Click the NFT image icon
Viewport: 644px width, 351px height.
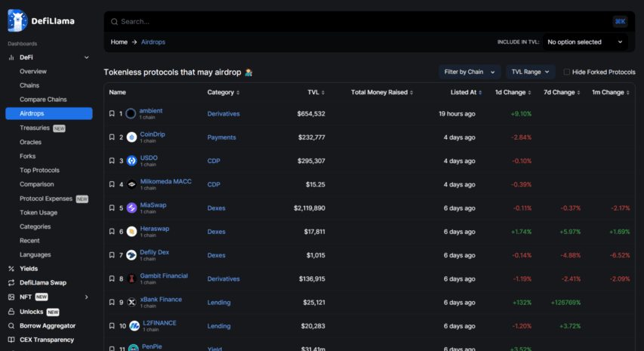coord(11,297)
